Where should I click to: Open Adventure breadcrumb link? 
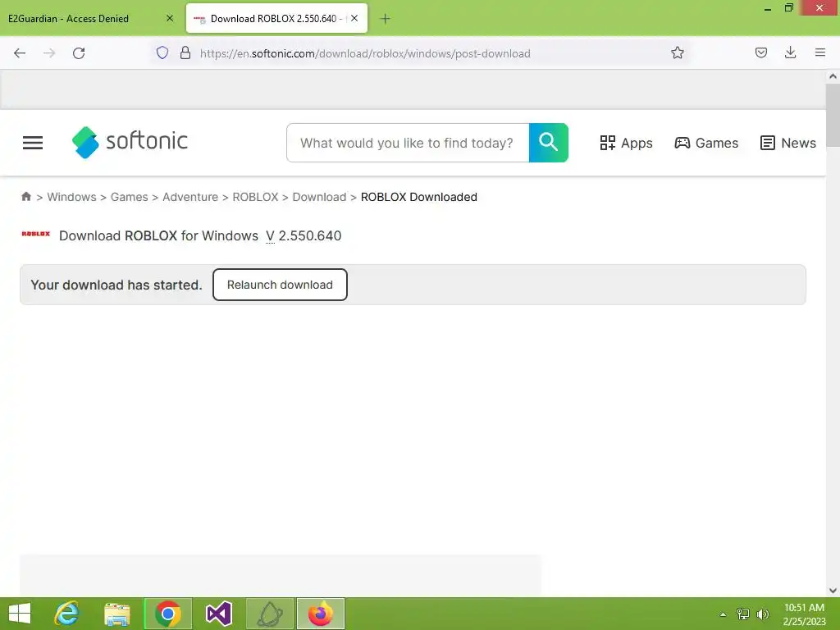click(x=190, y=197)
